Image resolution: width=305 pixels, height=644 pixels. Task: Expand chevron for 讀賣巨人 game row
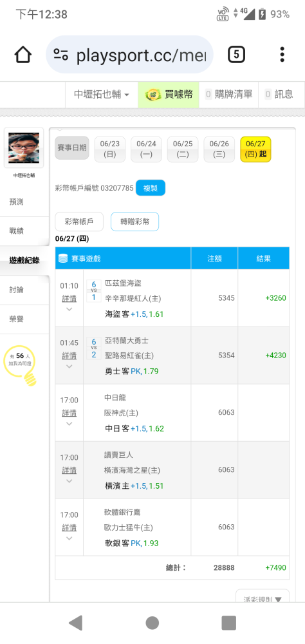click(x=69, y=481)
